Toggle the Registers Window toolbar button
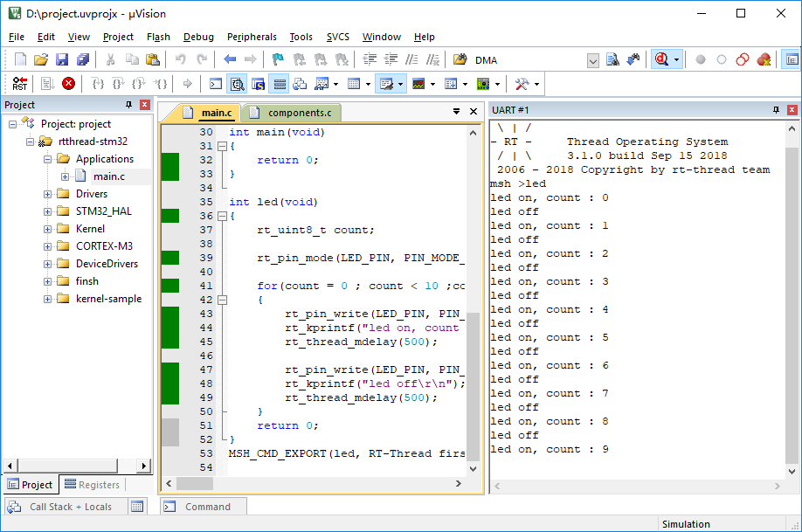The image size is (802, 532). [280, 84]
